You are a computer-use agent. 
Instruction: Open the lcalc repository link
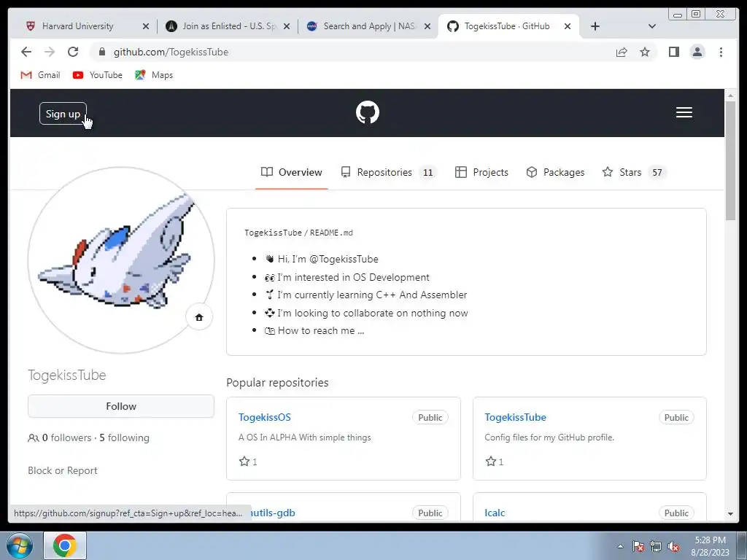pos(495,513)
